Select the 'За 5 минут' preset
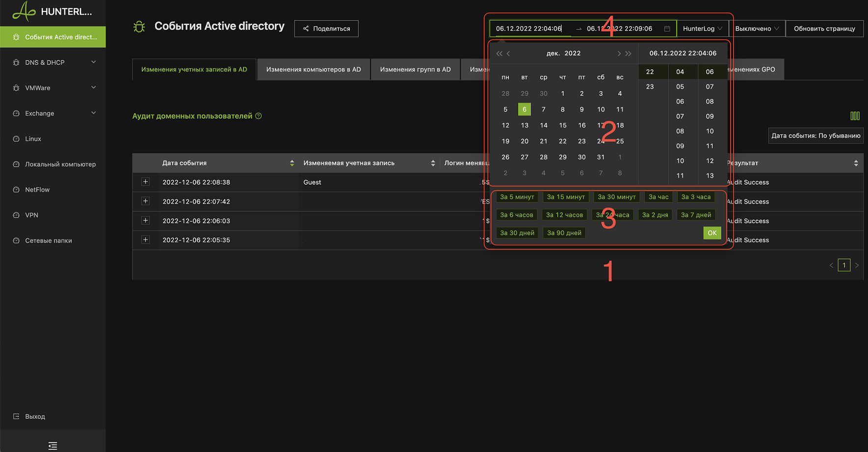Viewport: 868px width, 452px height. (x=517, y=197)
